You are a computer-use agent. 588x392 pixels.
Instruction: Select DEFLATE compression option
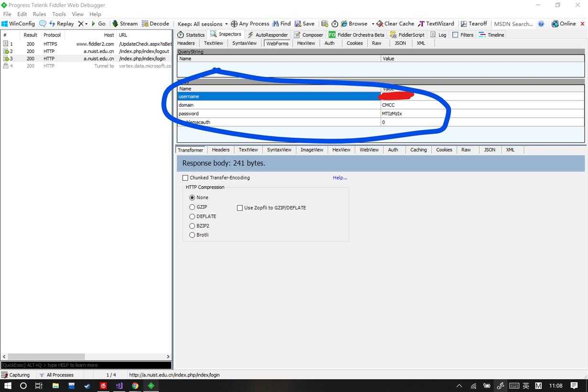coord(192,217)
